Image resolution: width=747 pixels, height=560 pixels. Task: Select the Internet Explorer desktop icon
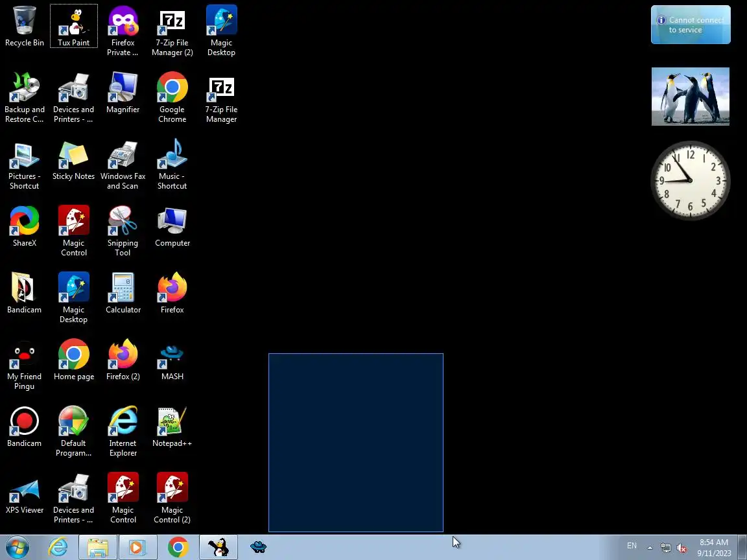pyautogui.click(x=123, y=432)
